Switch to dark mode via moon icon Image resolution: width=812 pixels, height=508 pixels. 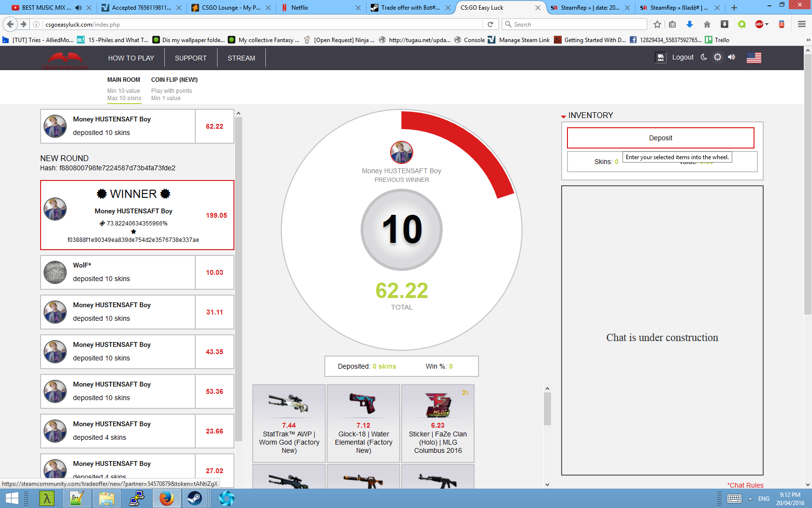tap(704, 57)
